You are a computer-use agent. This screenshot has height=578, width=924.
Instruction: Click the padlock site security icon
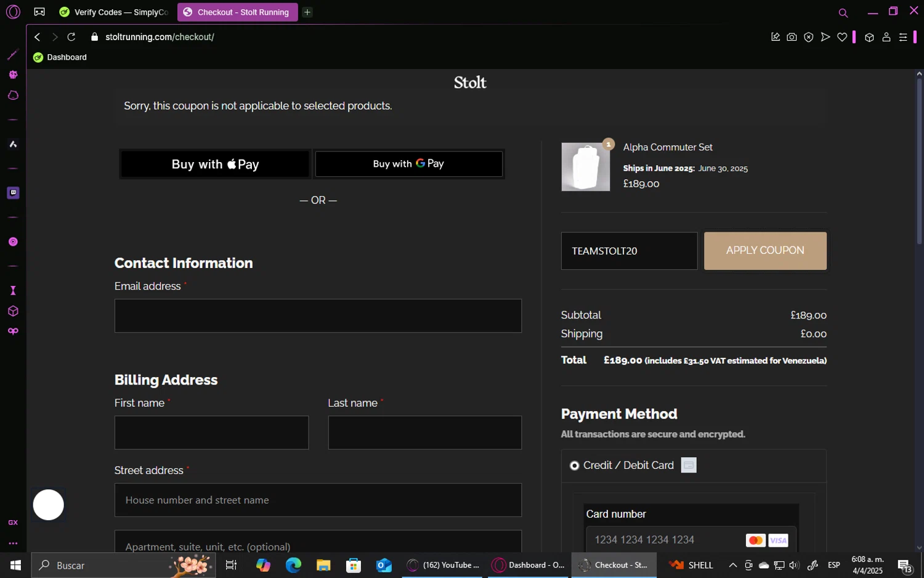[94, 37]
